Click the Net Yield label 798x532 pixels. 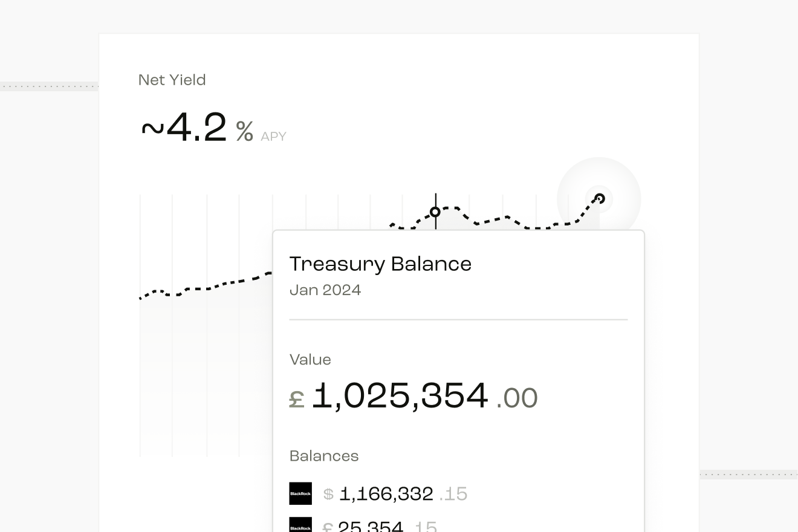[x=172, y=80]
